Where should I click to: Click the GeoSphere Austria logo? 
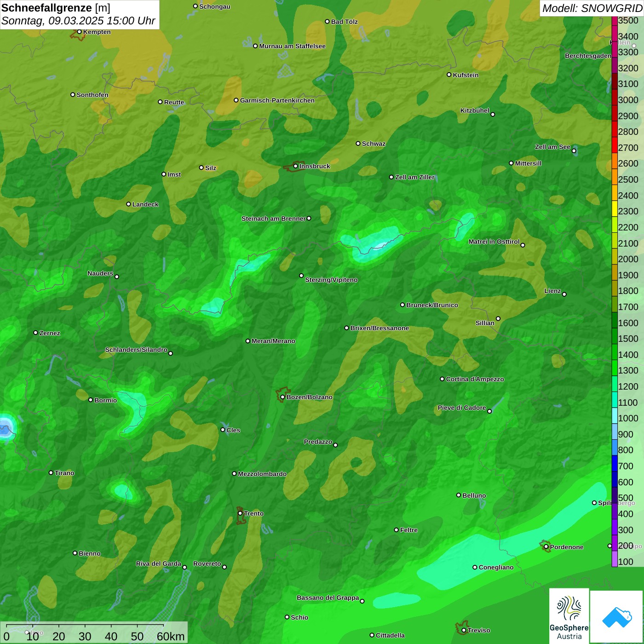point(569,616)
